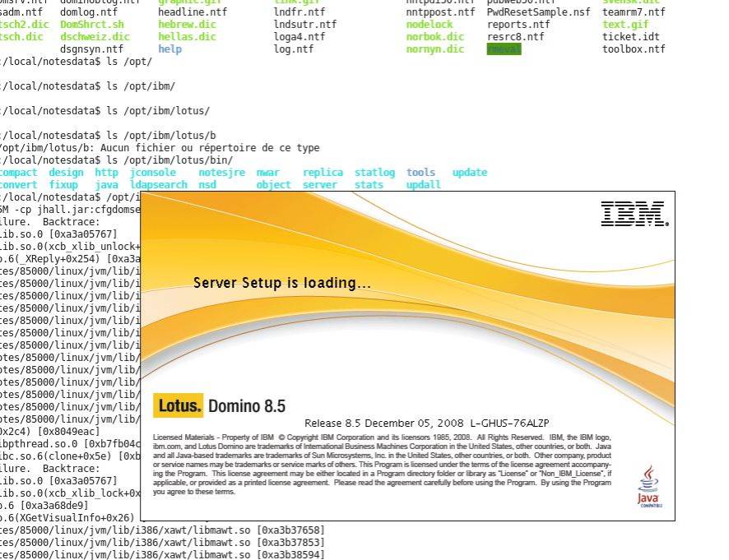Click the 'hebrew.dic' green filename
The height and width of the screenshot is (560, 729).
(187, 25)
